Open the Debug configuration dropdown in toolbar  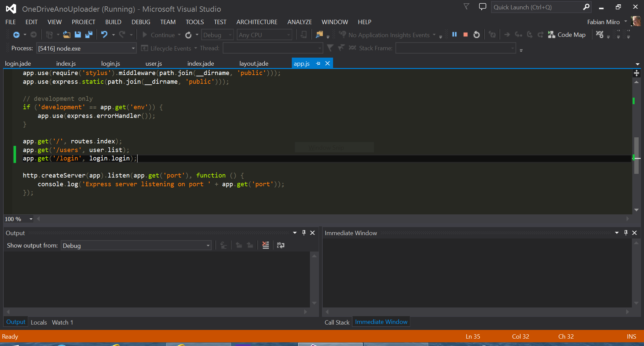pyautogui.click(x=217, y=35)
